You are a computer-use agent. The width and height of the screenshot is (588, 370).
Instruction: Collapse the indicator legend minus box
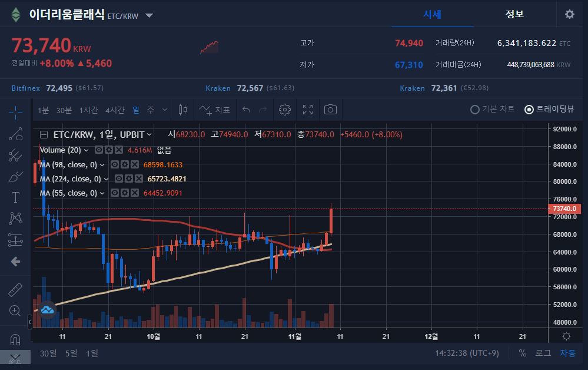[44, 134]
